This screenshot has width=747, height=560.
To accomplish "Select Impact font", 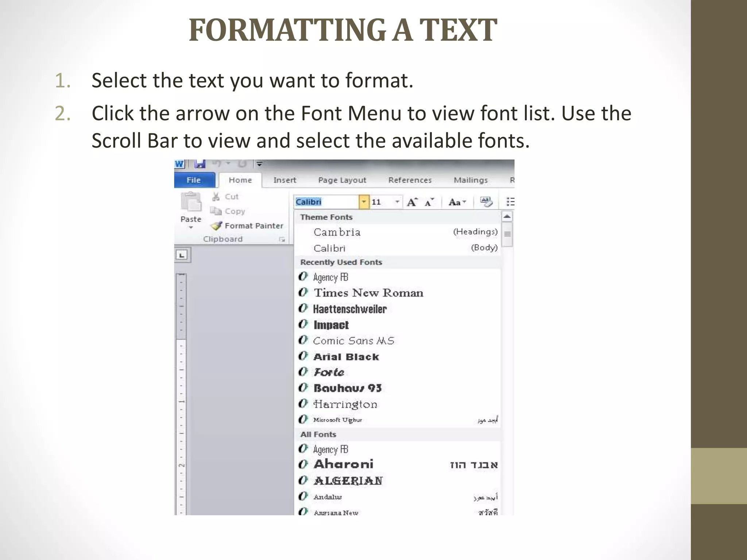I will click(398, 324).
